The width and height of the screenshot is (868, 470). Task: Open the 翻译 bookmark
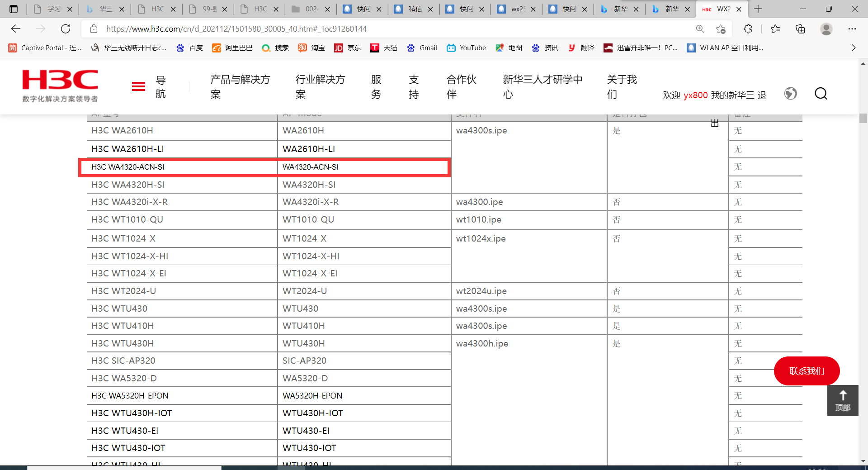click(x=581, y=48)
